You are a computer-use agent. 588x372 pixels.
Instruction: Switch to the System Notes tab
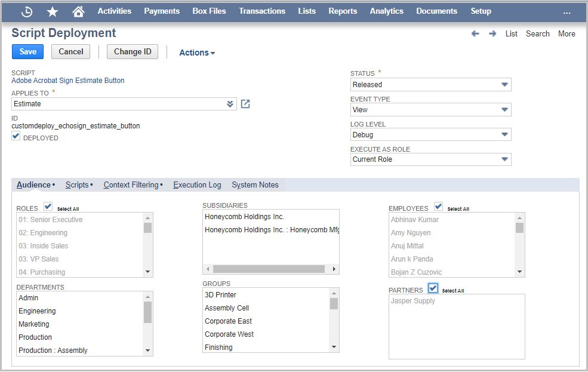pos(255,185)
